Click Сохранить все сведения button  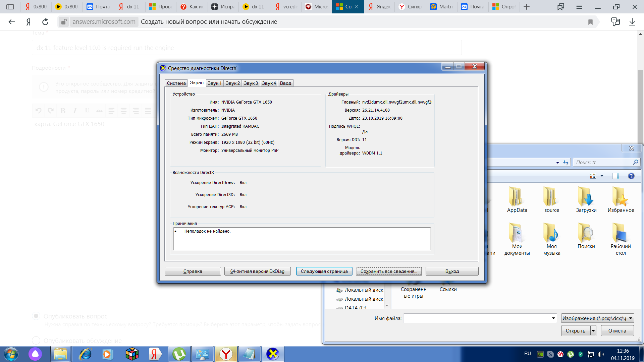[x=389, y=271]
